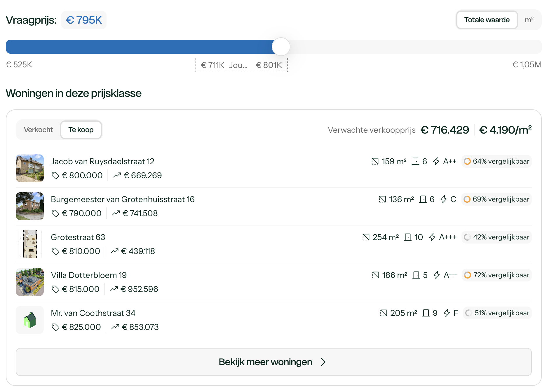Screen dimensions: 547x392
Task: Open Burgemeester van Grotenhuisstraat 16 listing
Action: click(123, 199)
